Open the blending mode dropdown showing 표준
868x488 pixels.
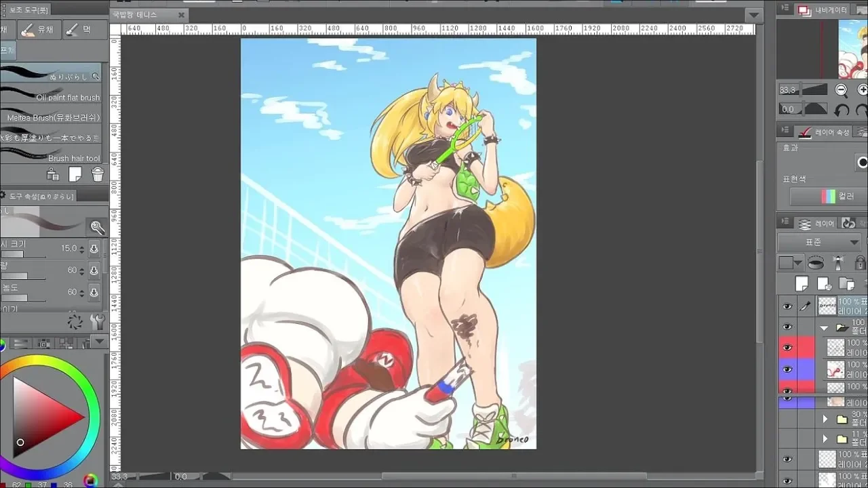click(x=819, y=243)
